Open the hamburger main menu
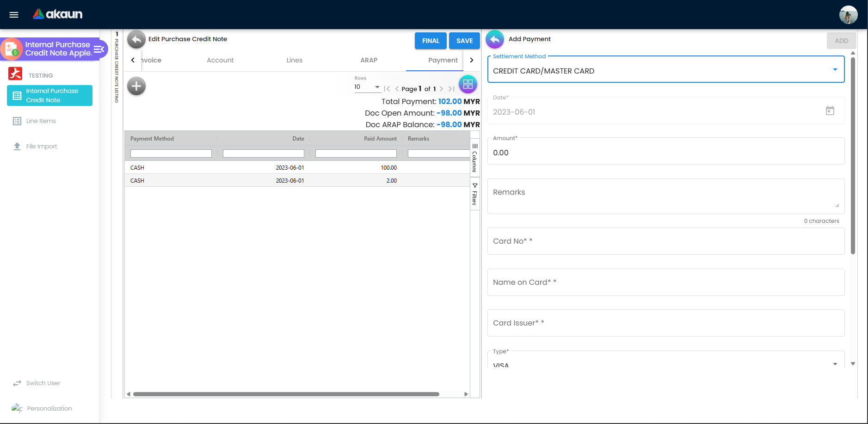 click(x=14, y=15)
